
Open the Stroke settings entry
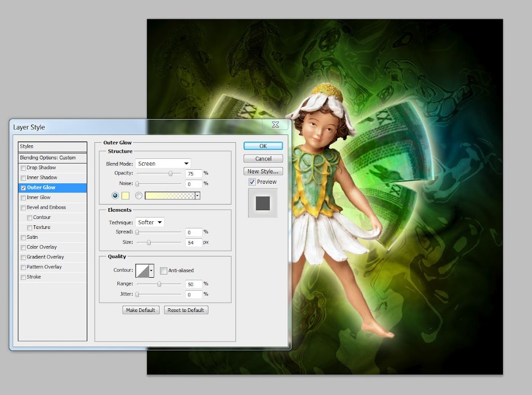coord(52,277)
